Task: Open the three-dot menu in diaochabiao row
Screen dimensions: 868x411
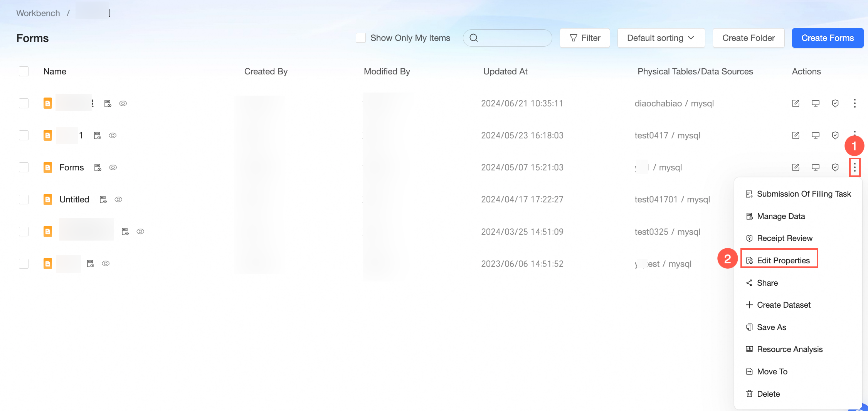Action: click(855, 103)
